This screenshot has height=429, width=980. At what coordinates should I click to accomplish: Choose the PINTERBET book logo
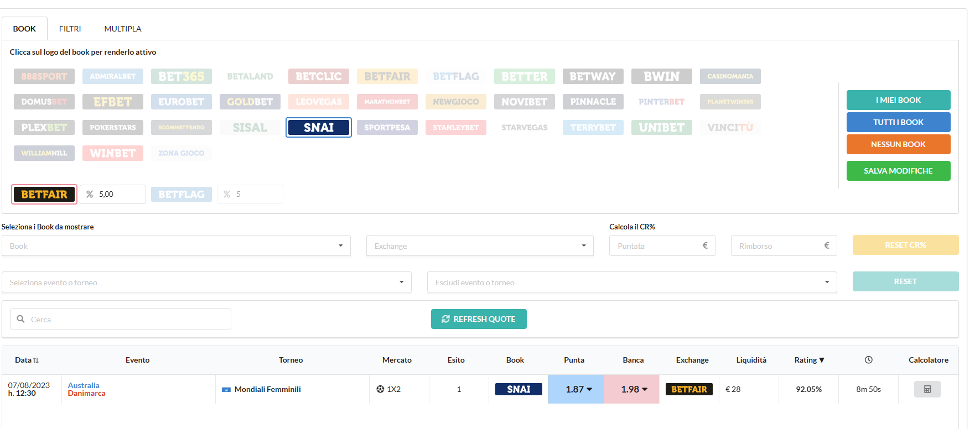point(662,102)
